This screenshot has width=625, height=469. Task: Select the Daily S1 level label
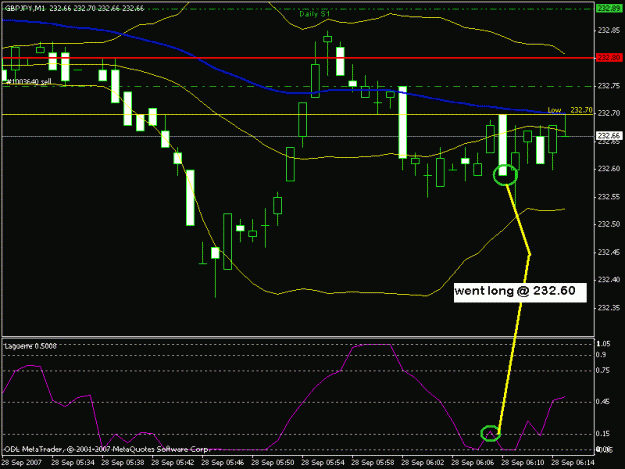(314, 14)
